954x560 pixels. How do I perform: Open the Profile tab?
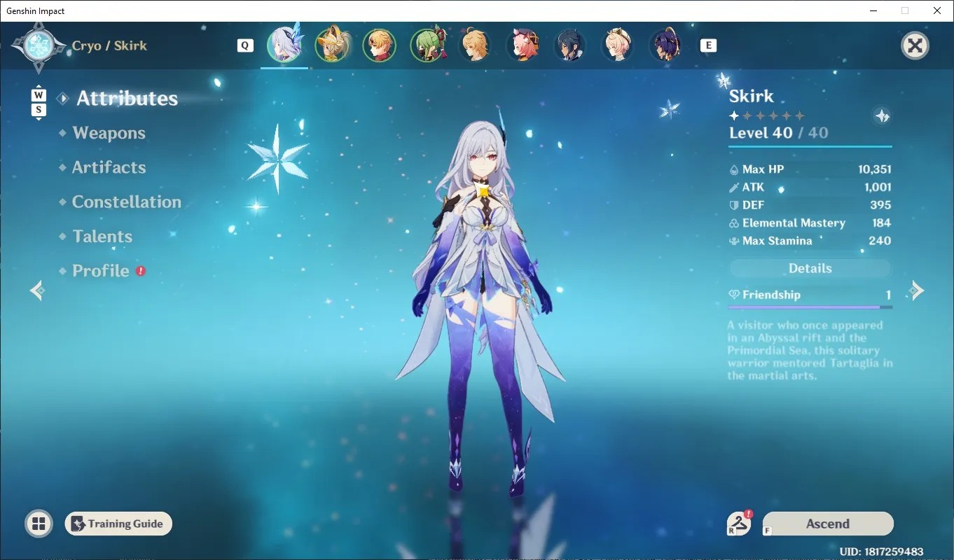(x=101, y=271)
